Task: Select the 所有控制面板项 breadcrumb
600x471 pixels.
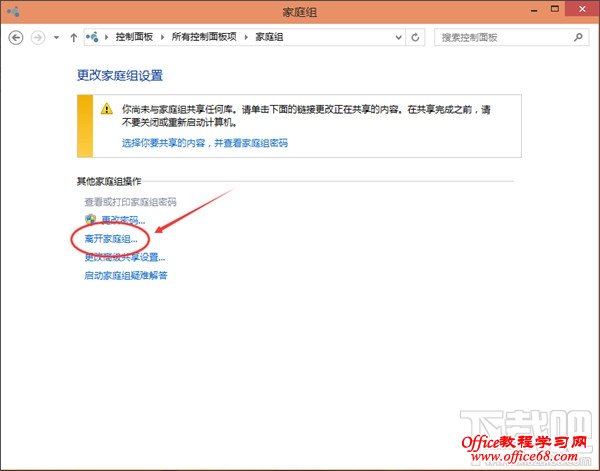Action: (x=204, y=37)
